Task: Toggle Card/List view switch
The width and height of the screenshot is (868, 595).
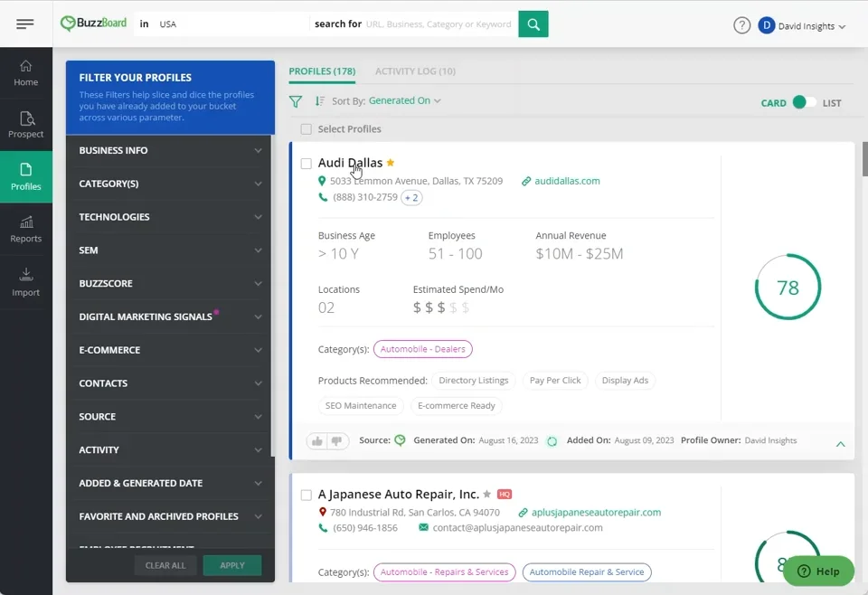Action: click(803, 102)
